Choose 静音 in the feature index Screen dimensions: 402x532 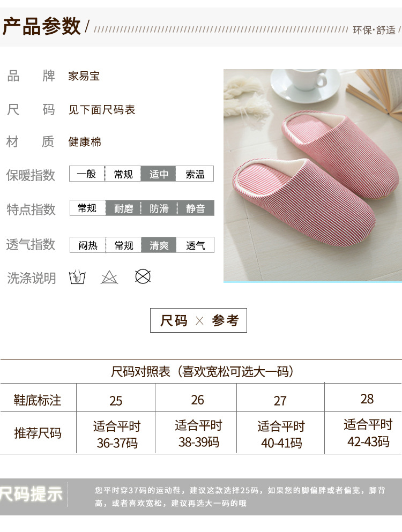pos(196,208)
